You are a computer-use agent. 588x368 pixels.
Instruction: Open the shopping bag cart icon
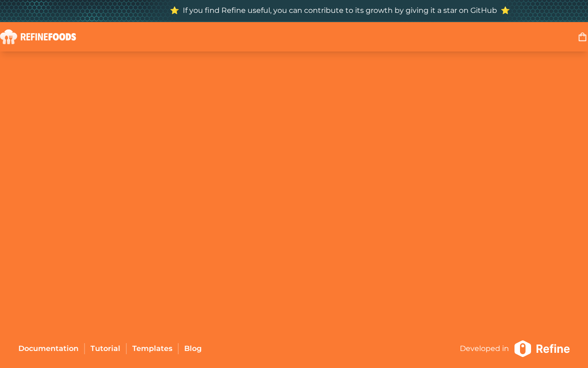coord(582,37)
